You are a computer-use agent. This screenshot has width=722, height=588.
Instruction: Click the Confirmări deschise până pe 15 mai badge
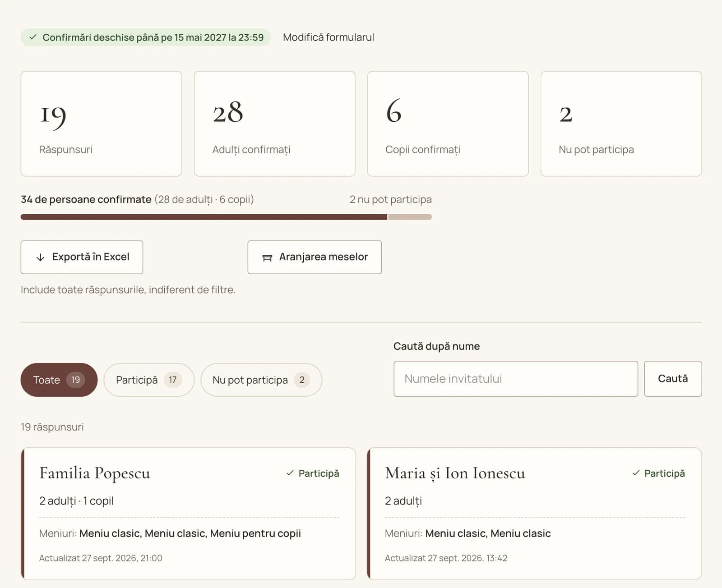(146, 37)
